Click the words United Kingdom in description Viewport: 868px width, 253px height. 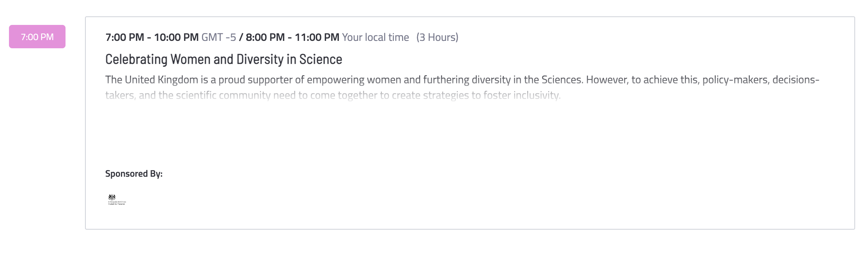161,80
